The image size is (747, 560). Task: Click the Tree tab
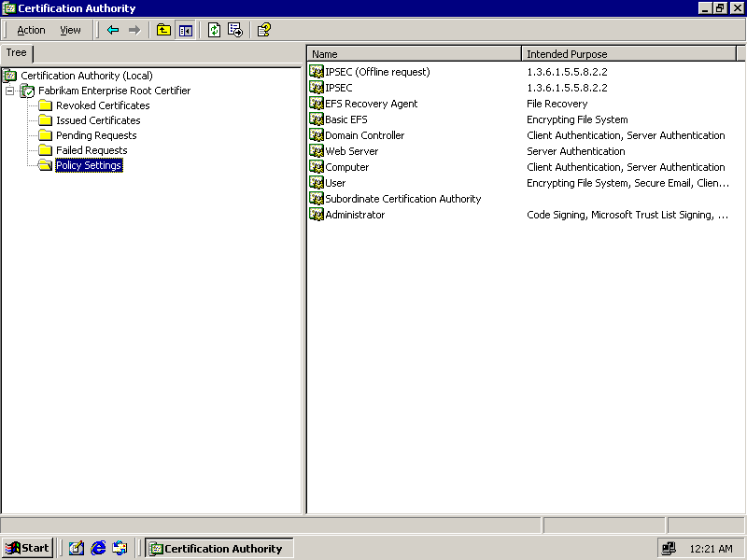[17, 53]
